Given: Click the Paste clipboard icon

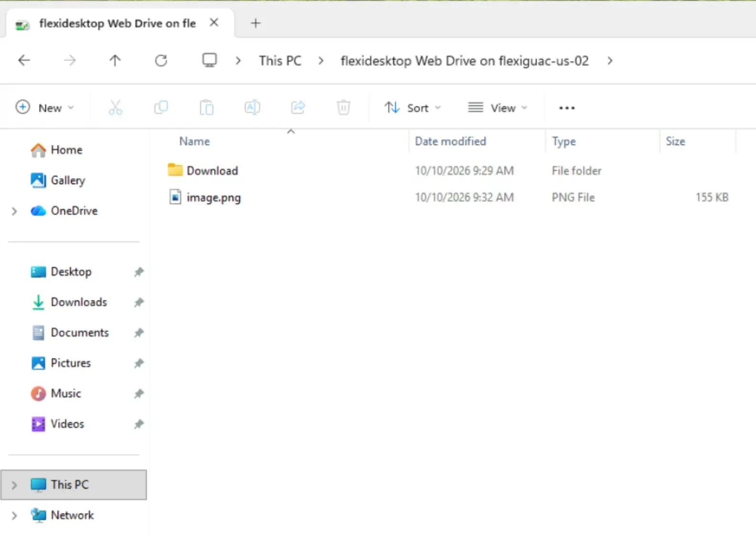Looking at the screenshot, I should [x=206, y=108].
